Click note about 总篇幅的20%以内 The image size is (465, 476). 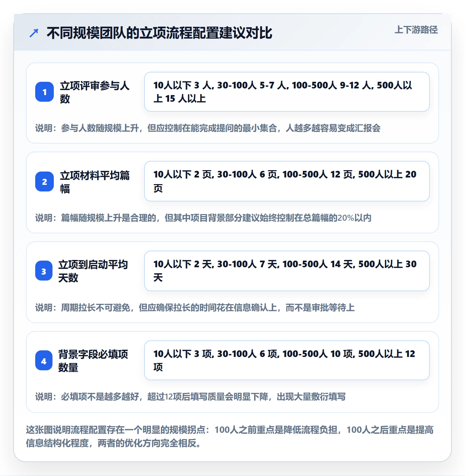tap(203, 218)
